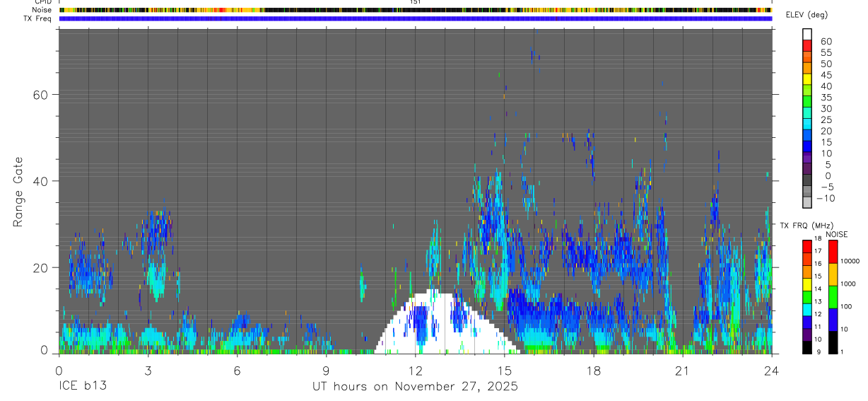Click the cyan swatch in TX FRQ legend
The image size is (868, 401).
pos(807,310)
